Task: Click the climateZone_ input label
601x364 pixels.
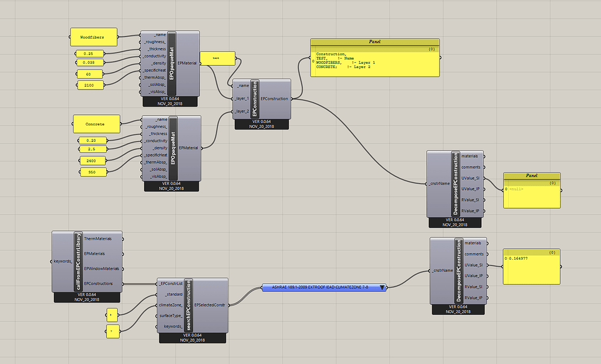Action: pos(171,305)
